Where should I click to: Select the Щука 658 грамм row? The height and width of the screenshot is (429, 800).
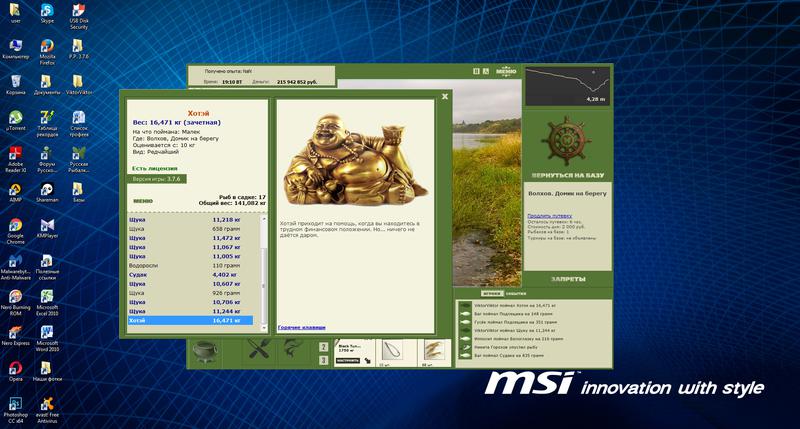point(190,229)
